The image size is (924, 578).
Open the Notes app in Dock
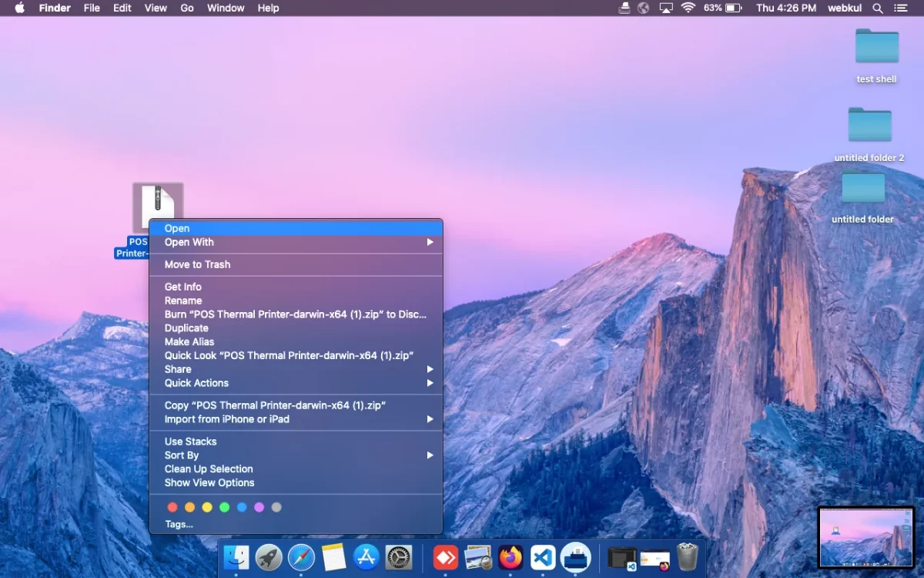(333, 557)
